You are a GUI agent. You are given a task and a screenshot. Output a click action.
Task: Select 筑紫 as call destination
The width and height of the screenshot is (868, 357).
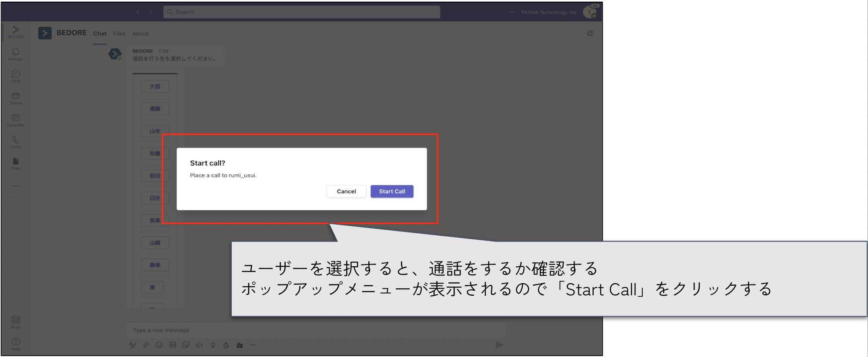155,220
